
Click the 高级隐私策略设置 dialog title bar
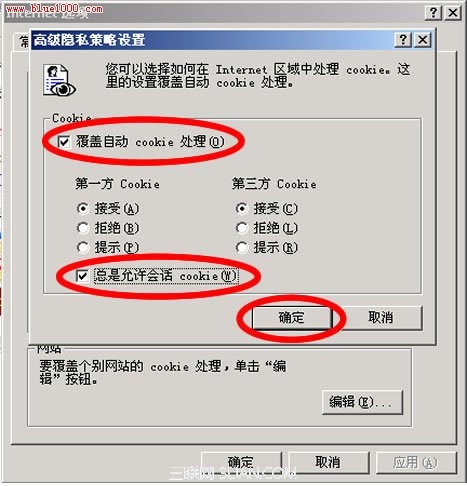pos(213,40)
